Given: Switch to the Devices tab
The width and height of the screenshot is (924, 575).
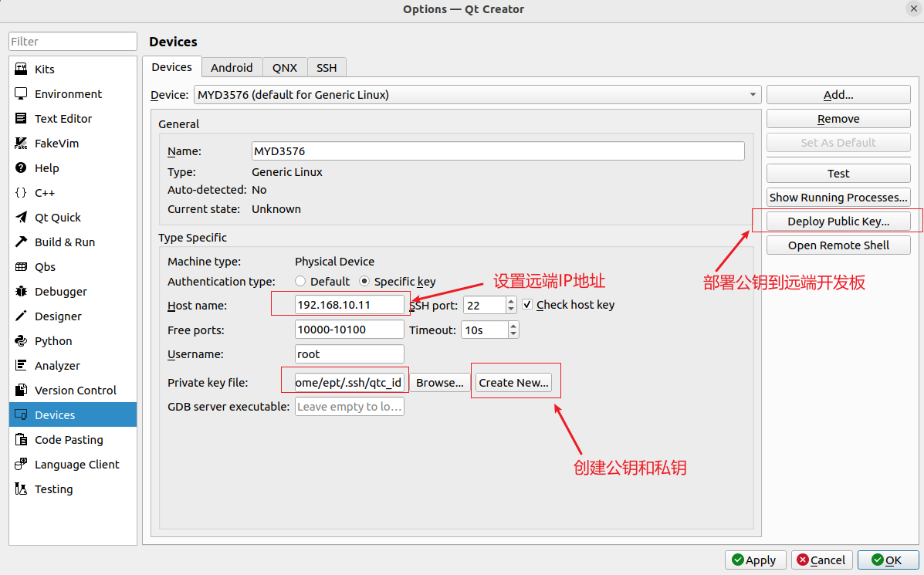Looking at the screenshot, I should 171,67.
